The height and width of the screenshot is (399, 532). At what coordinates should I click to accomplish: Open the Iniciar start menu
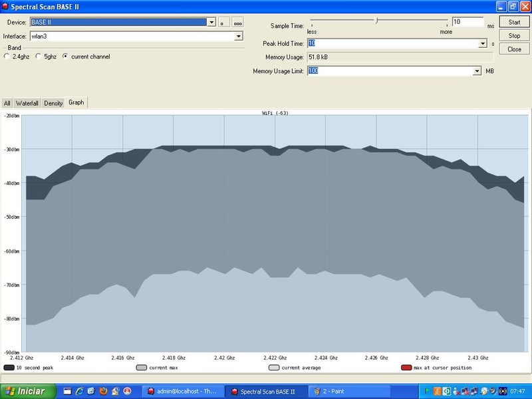pyautogui.click(x=28, y=391)
